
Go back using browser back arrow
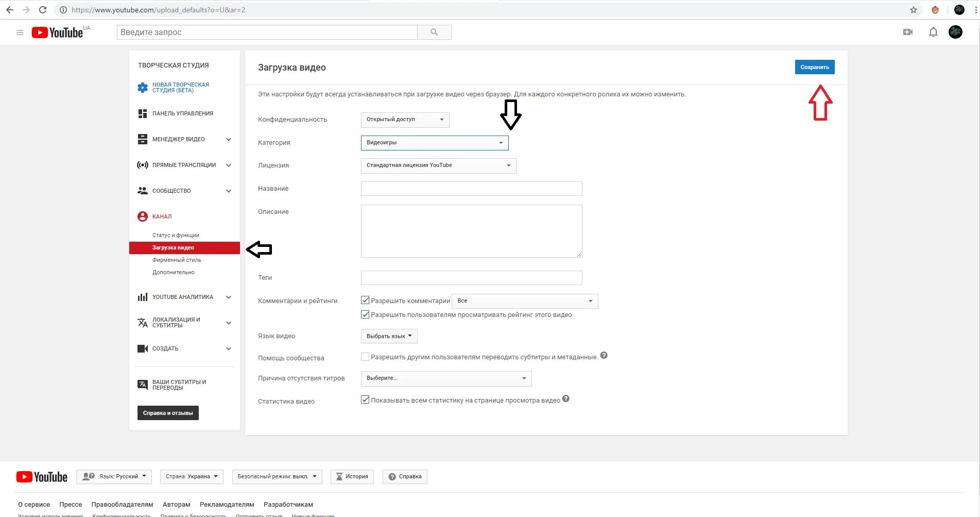coord(10,10)
